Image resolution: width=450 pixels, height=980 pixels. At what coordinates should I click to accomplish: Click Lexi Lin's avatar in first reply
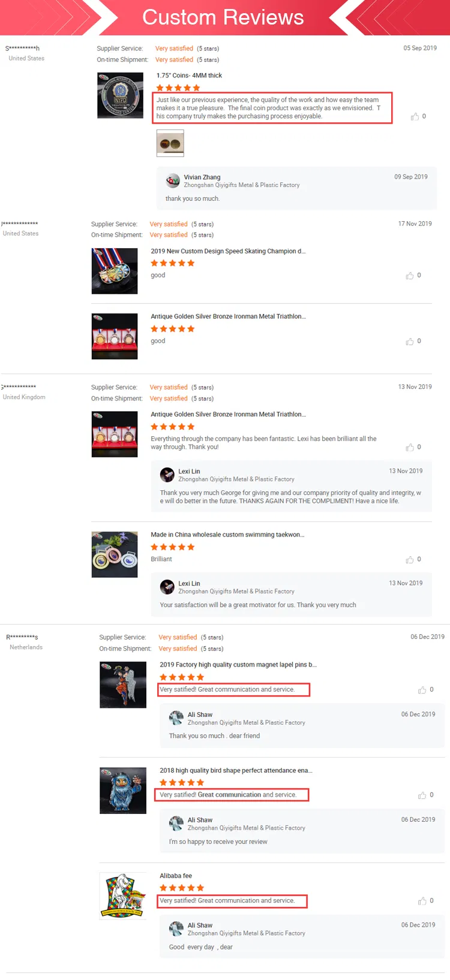coord(167,475)
